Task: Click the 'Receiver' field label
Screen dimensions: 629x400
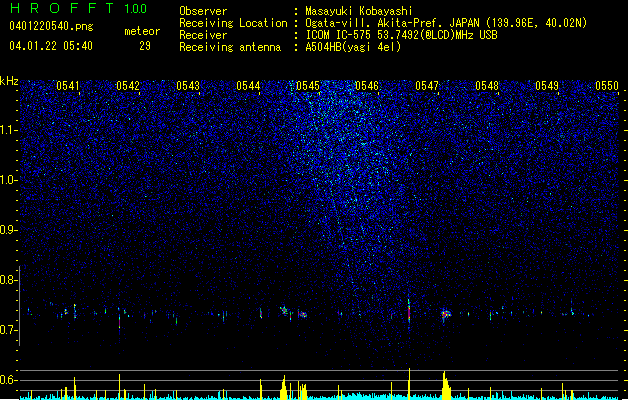Action: [203, 35]
